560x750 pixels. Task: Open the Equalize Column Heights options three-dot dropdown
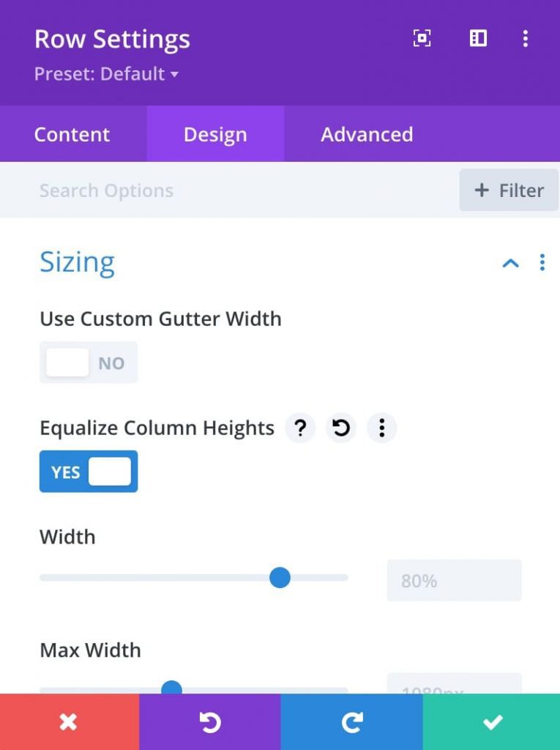click(381, 428)
